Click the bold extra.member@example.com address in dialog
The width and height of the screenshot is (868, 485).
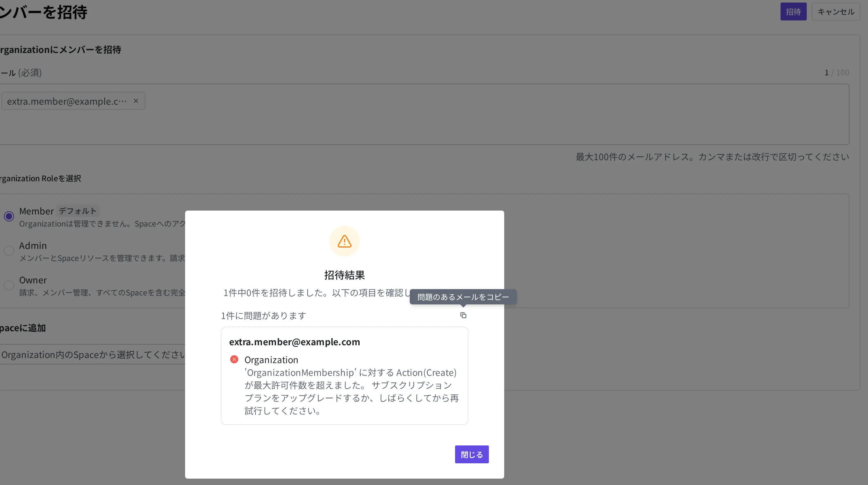pos(295,341)
